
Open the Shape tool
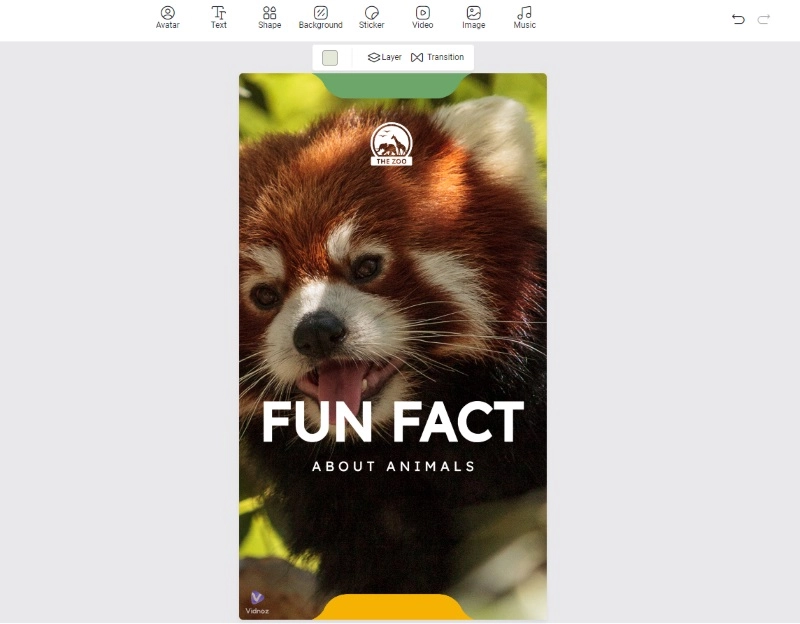pyautogui.click(x=269, y=17)
